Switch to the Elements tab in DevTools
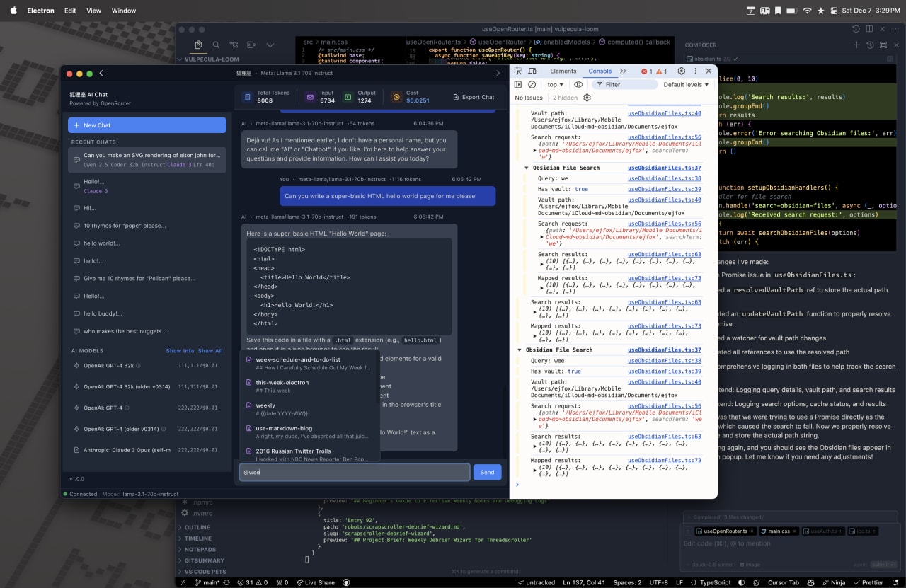This screenshot has height=588, width=906. click(x=563, y=71)
